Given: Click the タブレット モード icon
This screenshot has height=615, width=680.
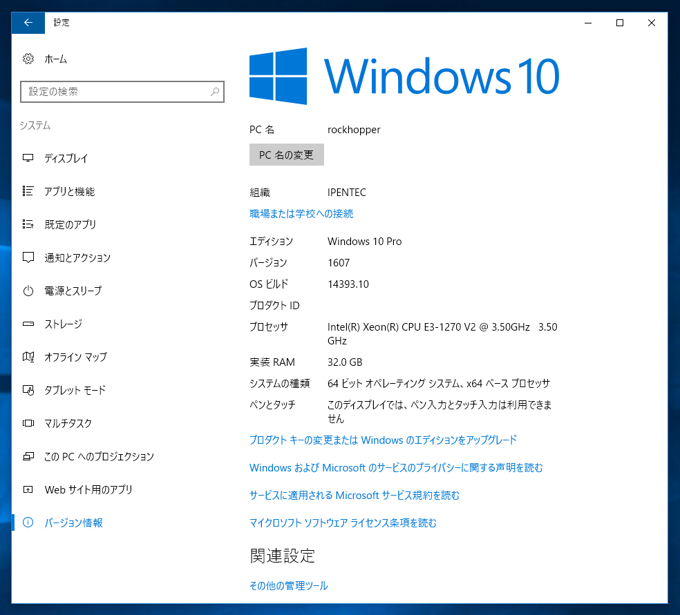Looking at the screenshot, I should (x=28, y=390).
